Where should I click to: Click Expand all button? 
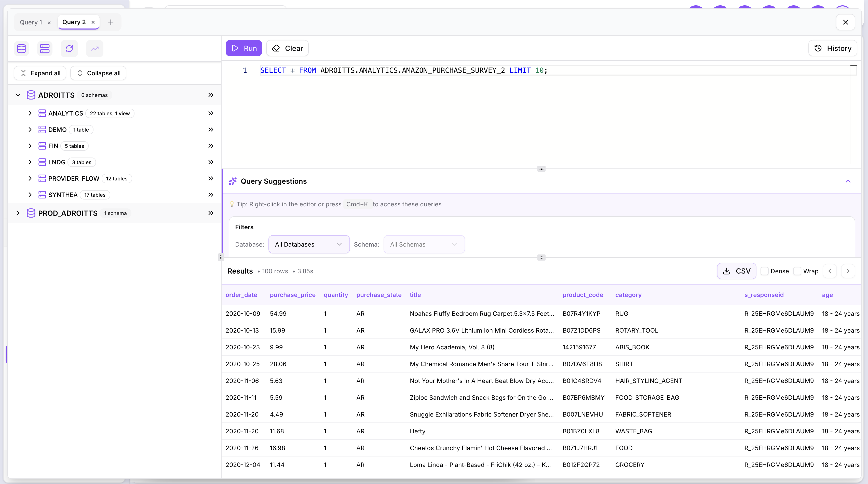pos(40,73)
